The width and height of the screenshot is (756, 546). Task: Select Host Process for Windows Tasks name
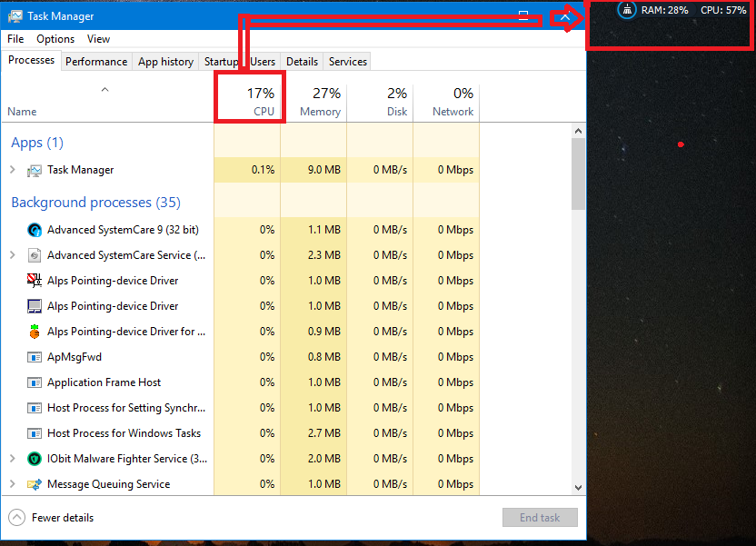(x=124, y=433)
